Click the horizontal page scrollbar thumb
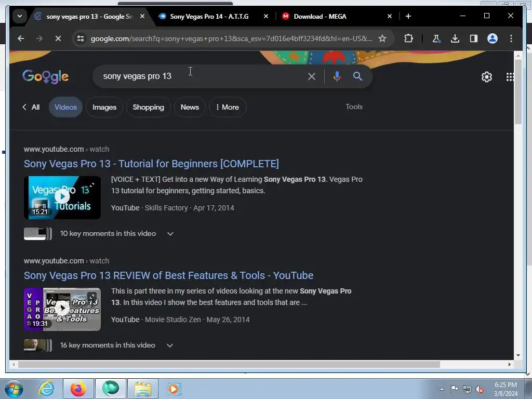This screenshot has height=399, width=532. click(x=229, y=364)
